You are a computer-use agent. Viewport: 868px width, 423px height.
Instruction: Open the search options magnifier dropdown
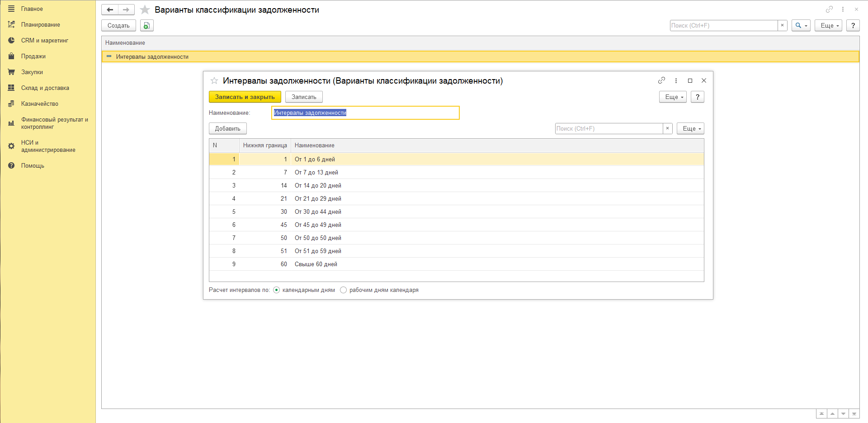tap(801, 25)
